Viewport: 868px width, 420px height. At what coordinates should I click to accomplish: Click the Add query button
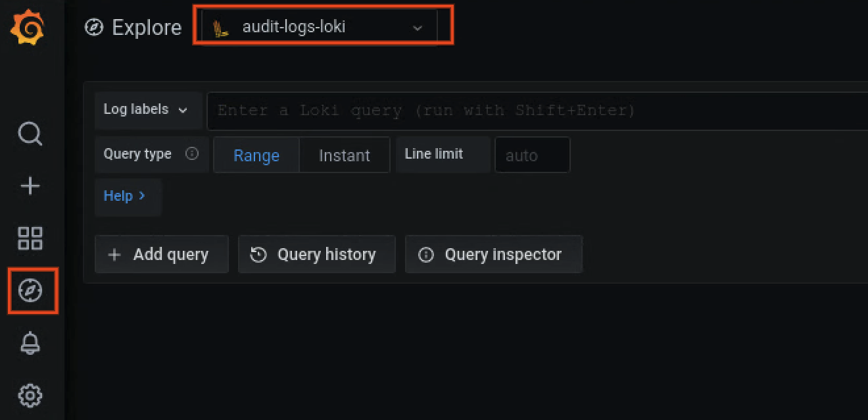[161, 254]
